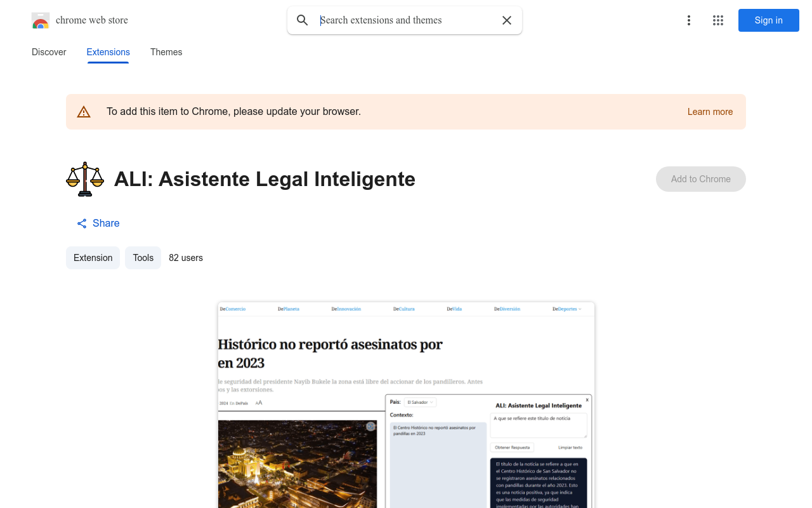Screen dimensions: 812x508
Task: Click the warning triangle icon in banner
Action: click(84, 112)
